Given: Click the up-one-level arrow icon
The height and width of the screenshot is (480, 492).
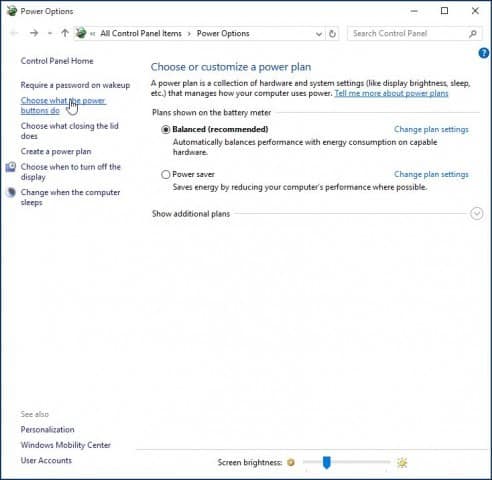Looking at the screenshot, I should click(65, 33).
